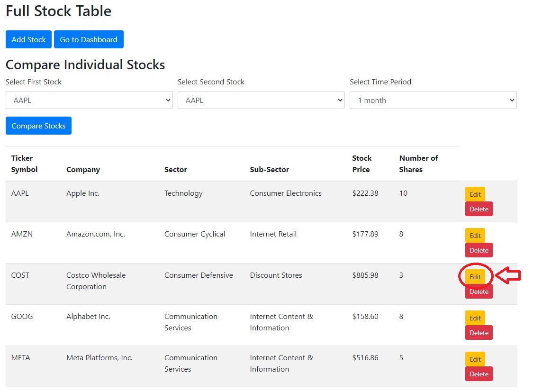Click the $222.38 stock price
Image resolution: width=533 pixels, height=392 pixels.
365,193
